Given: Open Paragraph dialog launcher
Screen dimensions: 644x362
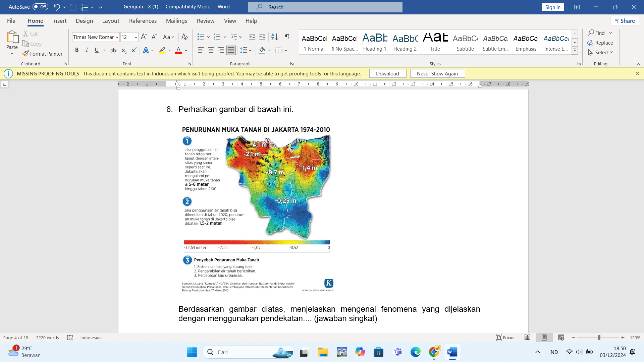Looking at the screenshot, I should pyautogui.click(x=292, y=64).
